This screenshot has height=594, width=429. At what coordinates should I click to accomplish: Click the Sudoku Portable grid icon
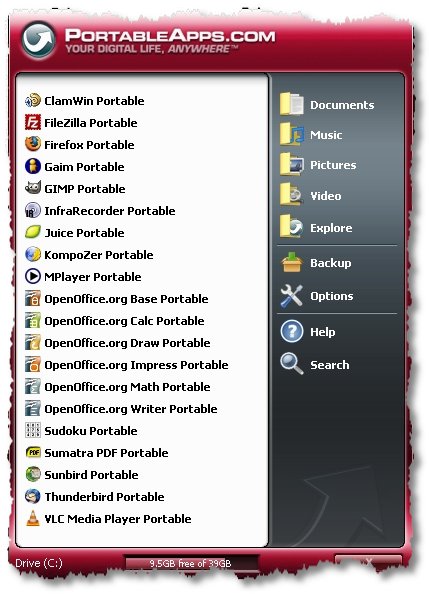33,430
